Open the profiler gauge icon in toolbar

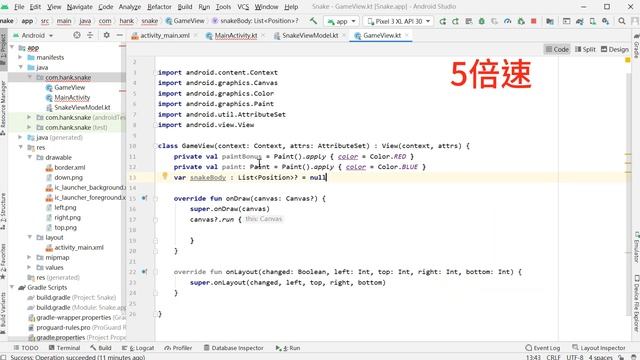click(x=507, y=21)
